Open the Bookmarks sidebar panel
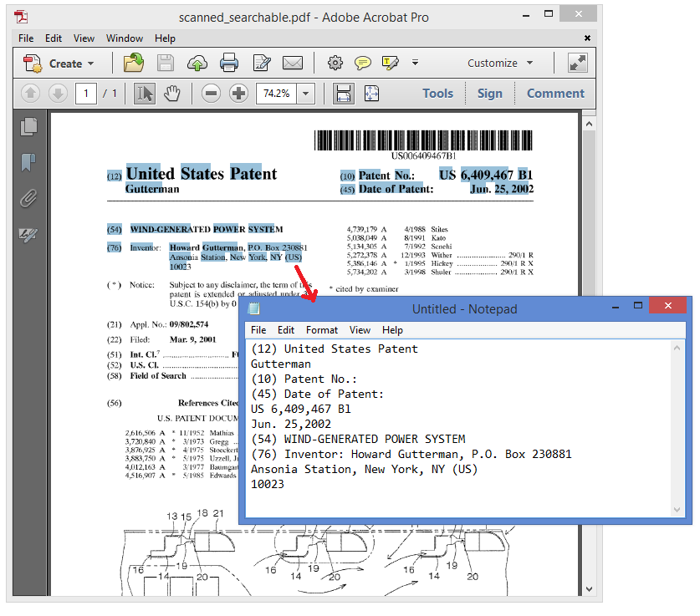This screenshot has height=616, width=700. [29, 162]
